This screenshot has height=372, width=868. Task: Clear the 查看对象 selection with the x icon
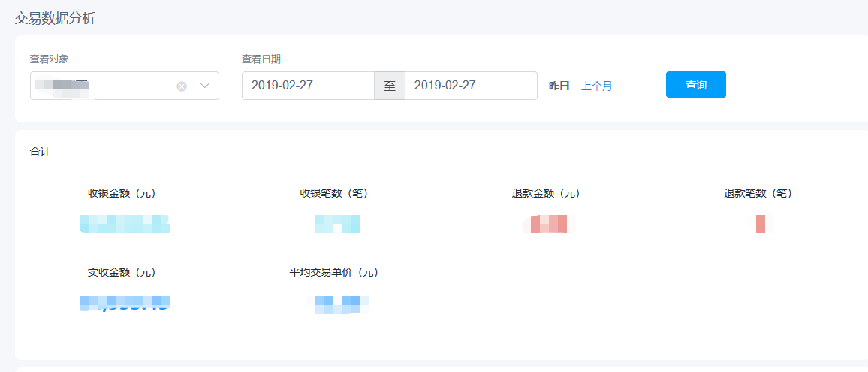coord(182,86)
